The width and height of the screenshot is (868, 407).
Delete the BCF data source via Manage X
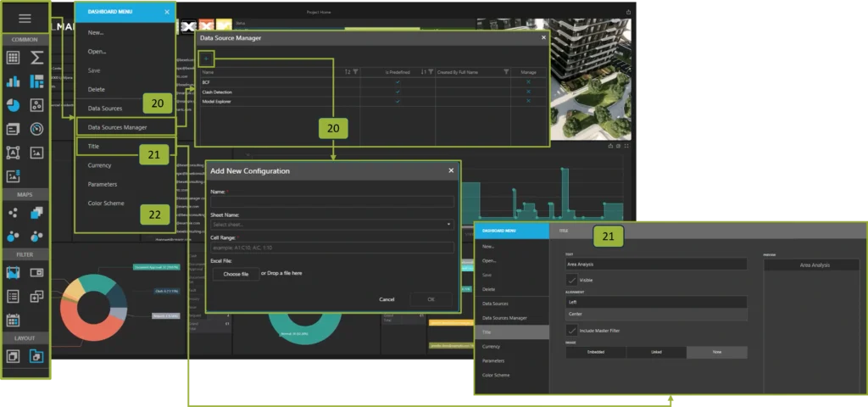coord(528,82)
